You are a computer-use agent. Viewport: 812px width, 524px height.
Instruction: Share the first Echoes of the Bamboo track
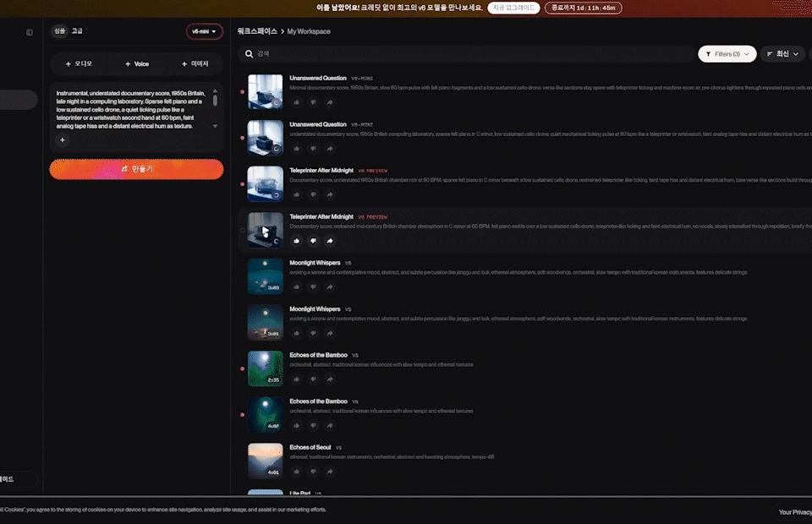[329, 379]
